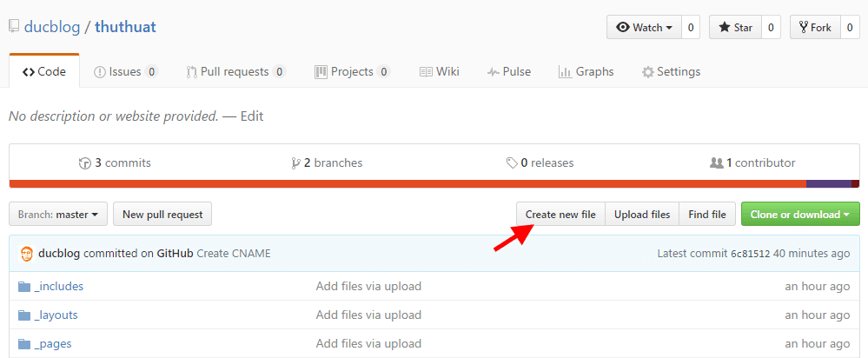
Task: Fork the thuthuat repository
Action: click(815, 27)
